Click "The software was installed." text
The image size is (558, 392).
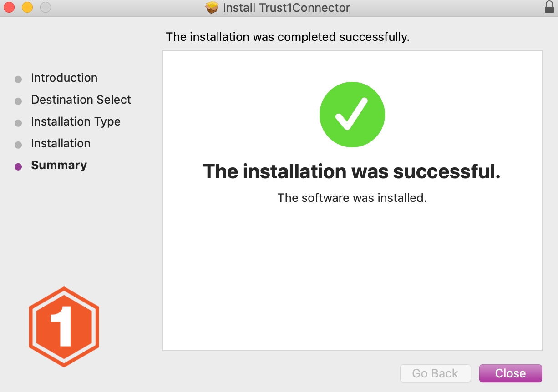point(352,198)
